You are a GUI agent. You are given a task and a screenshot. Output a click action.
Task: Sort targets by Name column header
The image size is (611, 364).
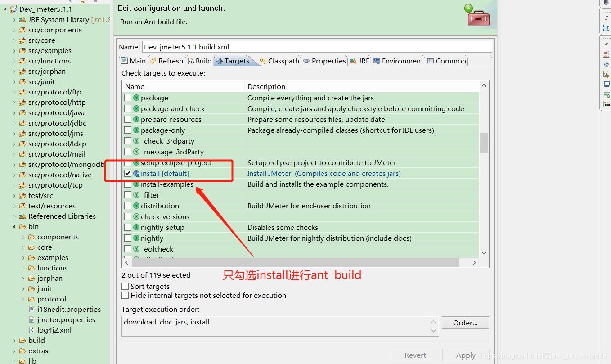(183, 86)
